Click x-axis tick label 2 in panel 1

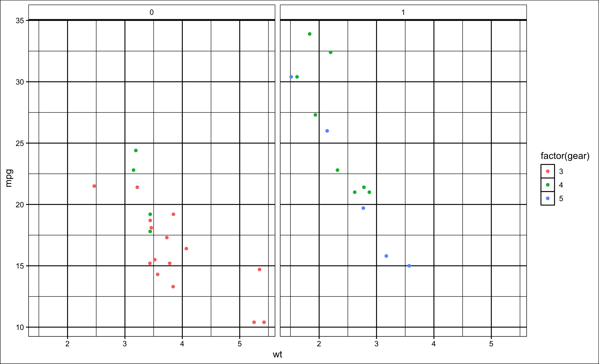[x=319, y=344]
